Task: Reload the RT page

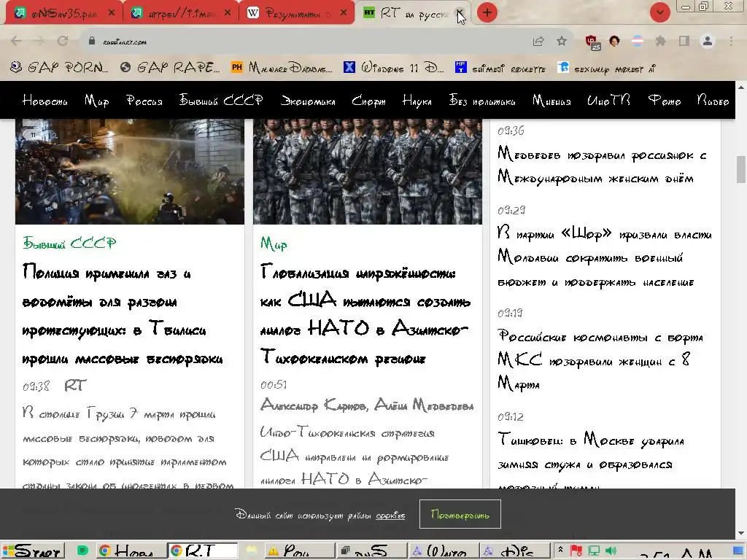Action: coord(63,41)
